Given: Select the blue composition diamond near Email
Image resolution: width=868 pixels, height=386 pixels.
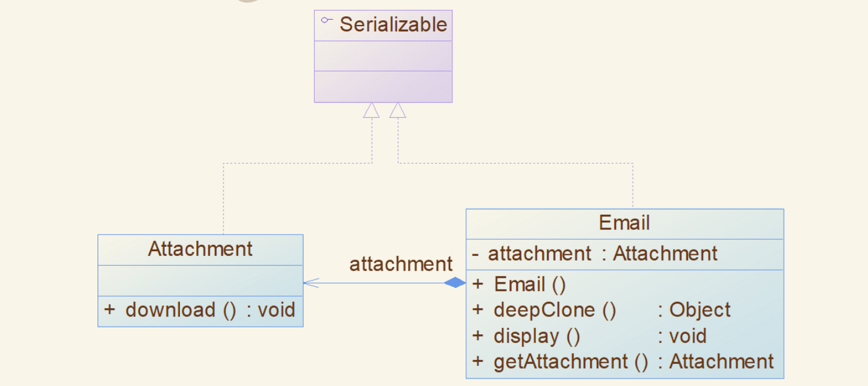Looking at the screenshot, I should [455, 283].
